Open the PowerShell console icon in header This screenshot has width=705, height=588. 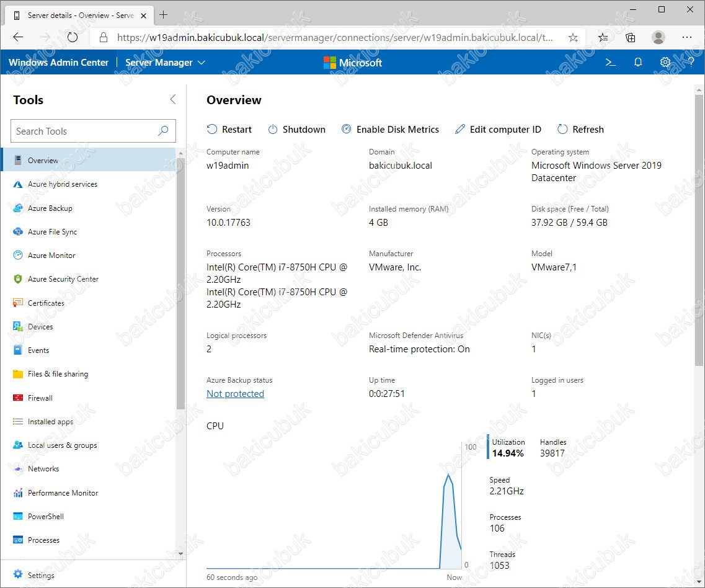click(x=610, y=63)
